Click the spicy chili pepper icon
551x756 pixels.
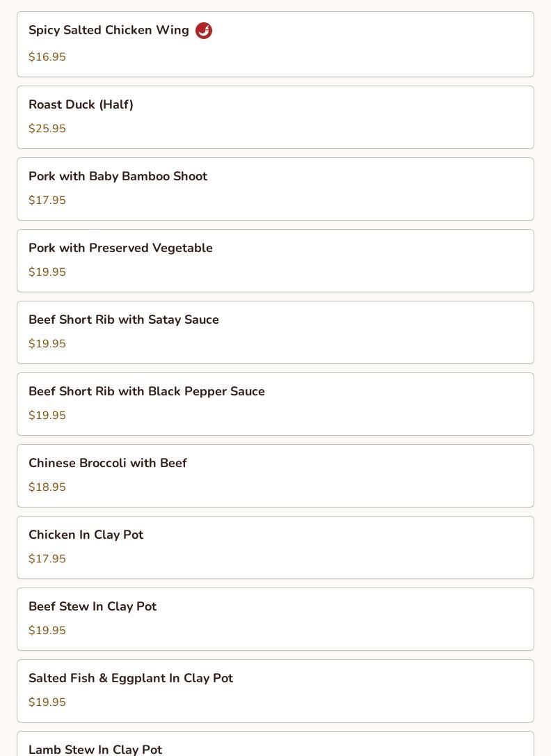[x=204, y=31]
